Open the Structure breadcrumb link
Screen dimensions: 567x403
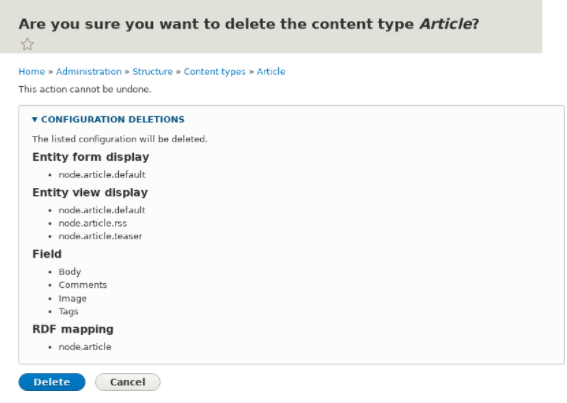point(153,72)
